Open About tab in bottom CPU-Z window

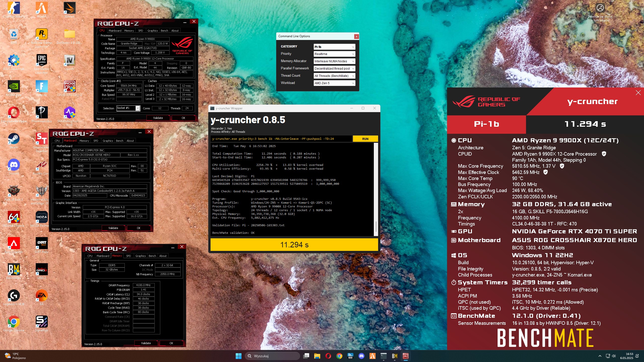click(x=163, y=256)
